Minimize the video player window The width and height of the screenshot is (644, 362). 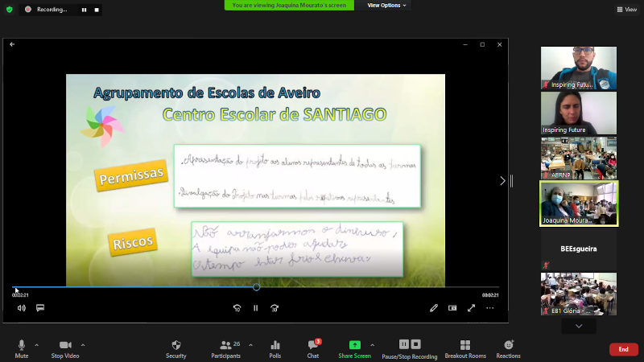465,44
